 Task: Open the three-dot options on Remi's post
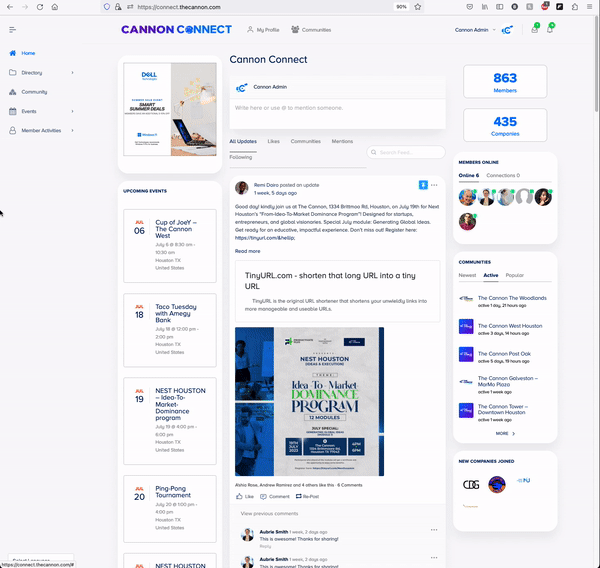point(435,185)
